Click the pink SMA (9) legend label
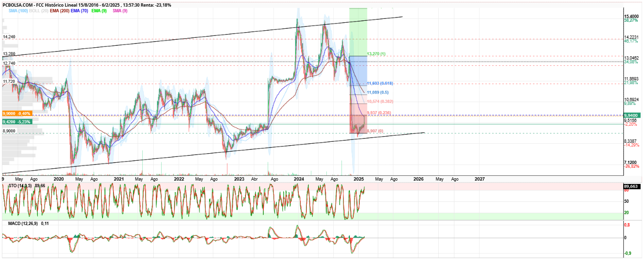 coord(120,10)
